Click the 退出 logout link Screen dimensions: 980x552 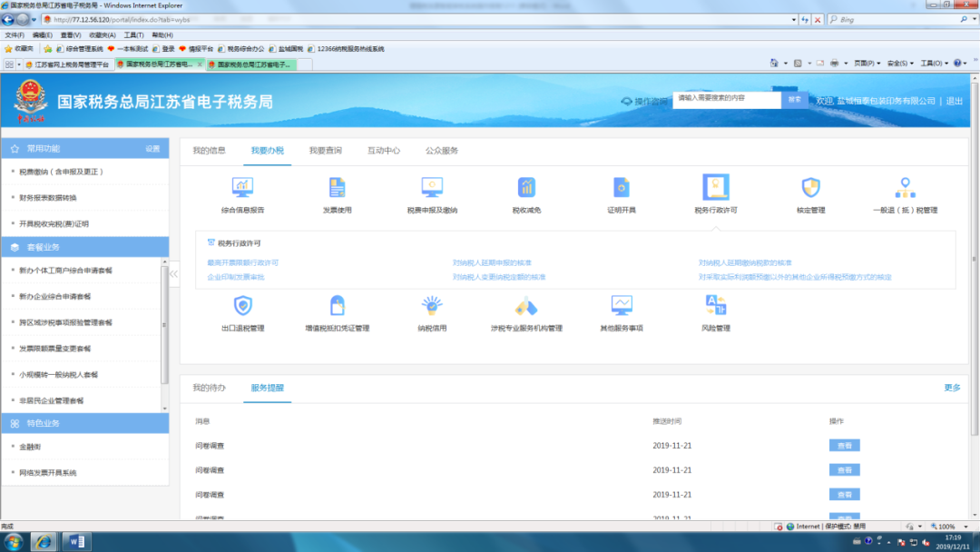pos(955,102)
